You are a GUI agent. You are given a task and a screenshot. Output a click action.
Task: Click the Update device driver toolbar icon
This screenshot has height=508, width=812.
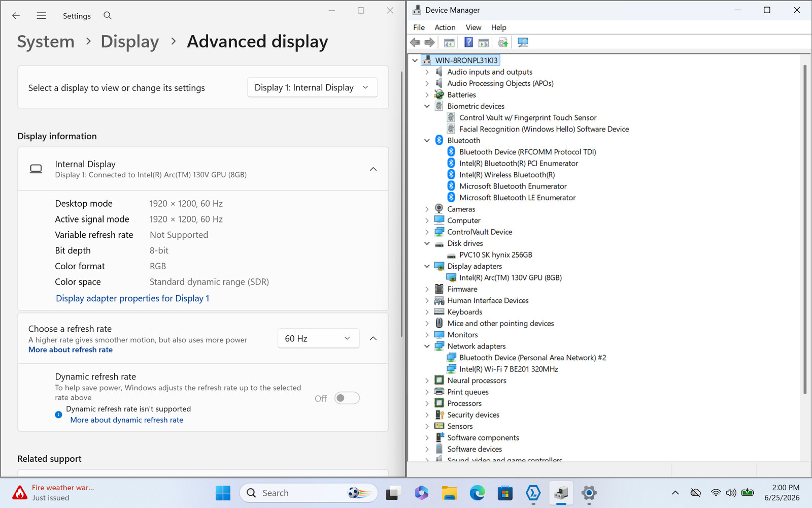503,43
